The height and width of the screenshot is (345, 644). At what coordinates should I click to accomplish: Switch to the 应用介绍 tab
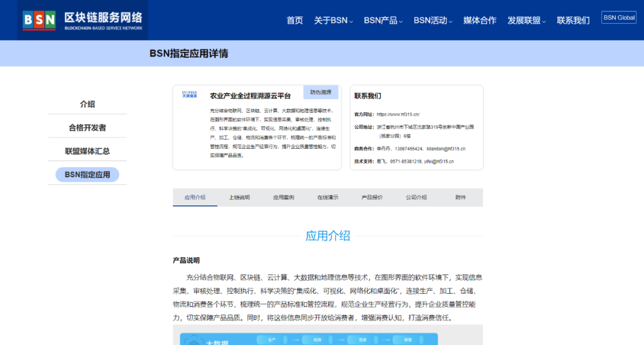click(x=195, y=198)
